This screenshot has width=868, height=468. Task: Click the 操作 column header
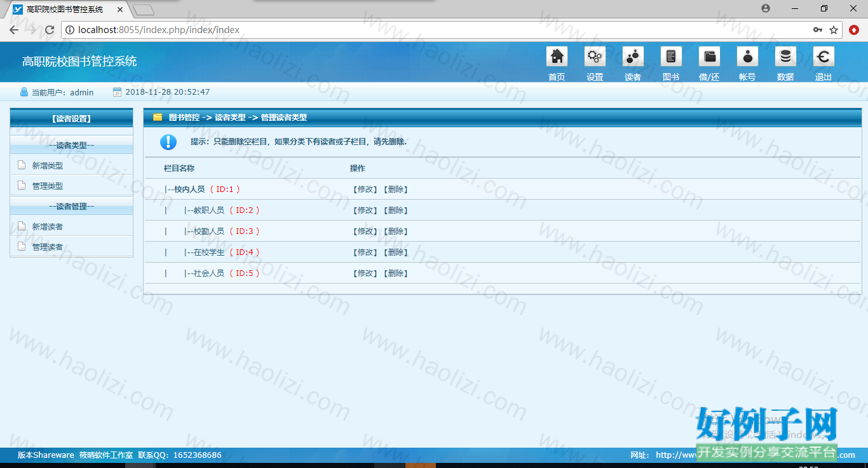[358, 169]
